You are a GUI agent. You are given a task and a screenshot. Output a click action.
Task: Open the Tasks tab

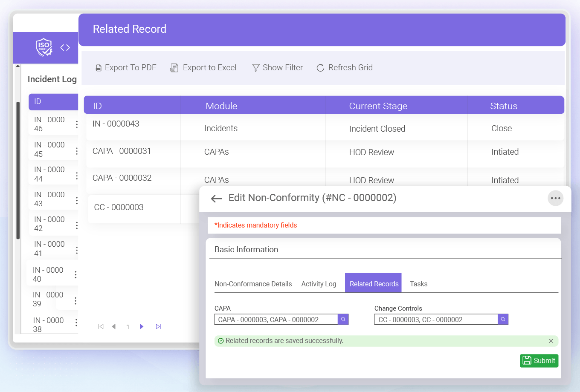coord(419,284)
